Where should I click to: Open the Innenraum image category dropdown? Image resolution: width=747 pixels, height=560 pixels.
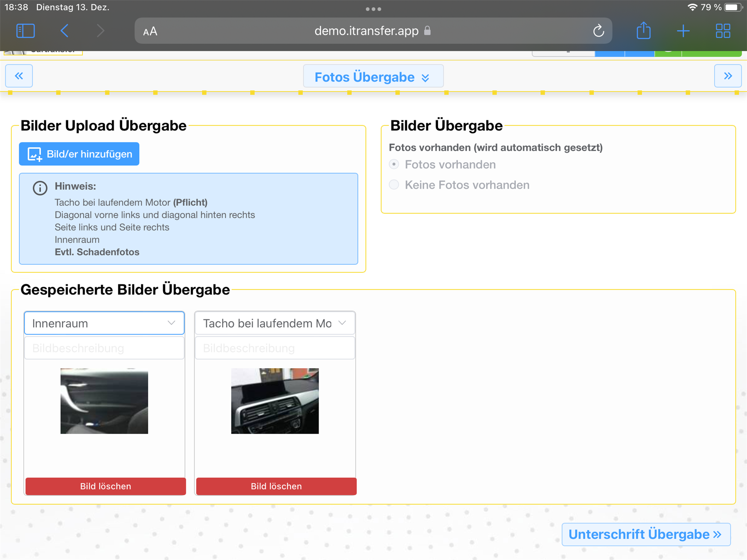point(104,323)
